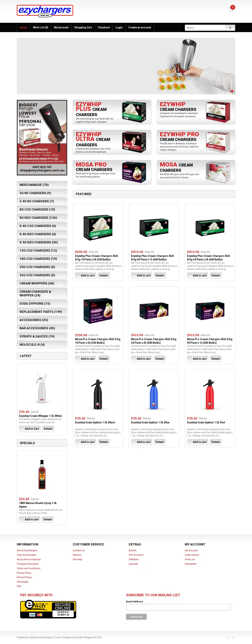Click the Subscribe button

(x=136, y=617)
